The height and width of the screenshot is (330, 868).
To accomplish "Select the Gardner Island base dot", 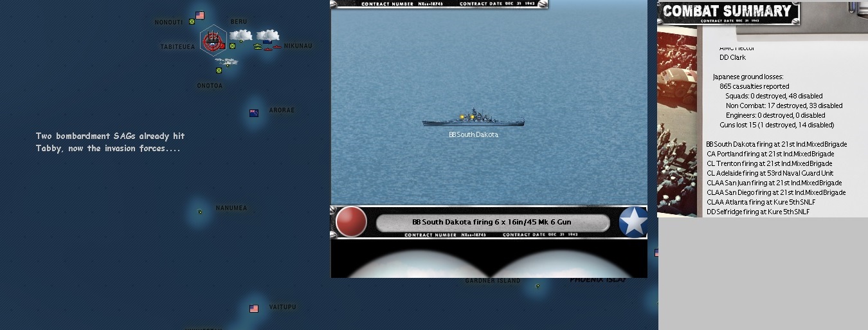I will pos(538,286).
